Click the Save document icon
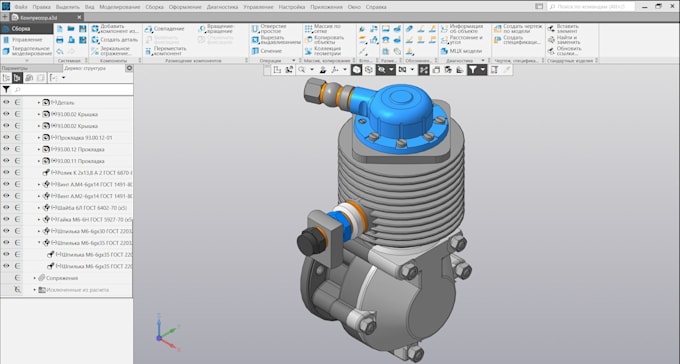 pyautogui.click(x=82, y=29)
